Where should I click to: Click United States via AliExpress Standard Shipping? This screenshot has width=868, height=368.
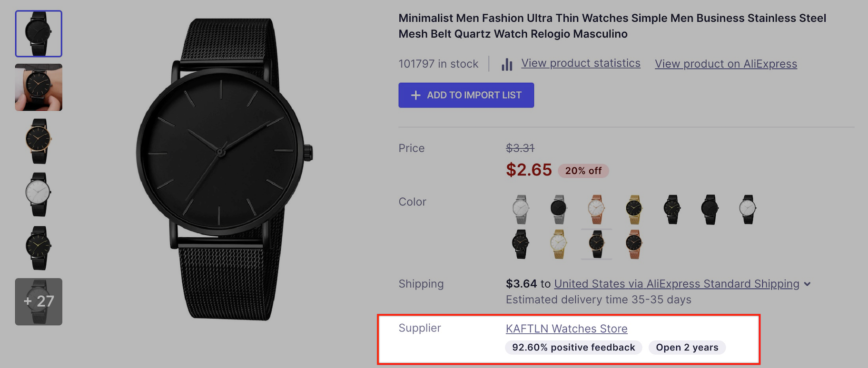pyautogui.click(x=676, y=284)
